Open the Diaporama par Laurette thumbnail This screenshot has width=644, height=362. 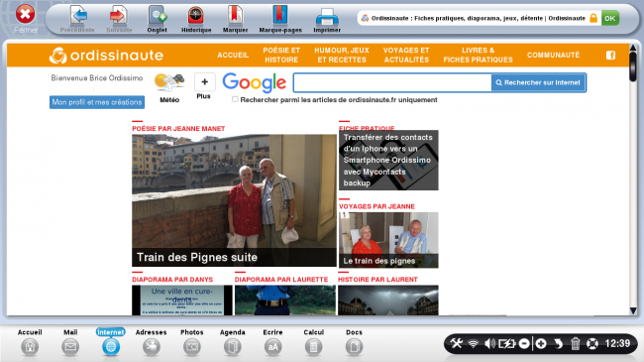click(285, 301)
